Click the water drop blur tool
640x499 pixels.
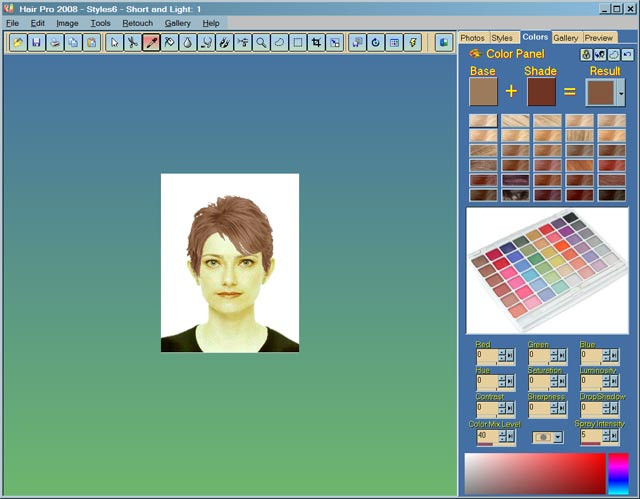click(188, 43)
